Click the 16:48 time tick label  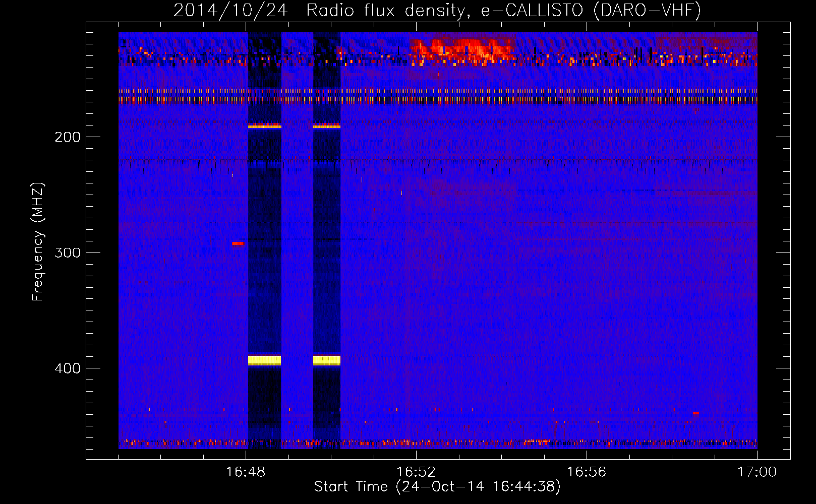246,472
